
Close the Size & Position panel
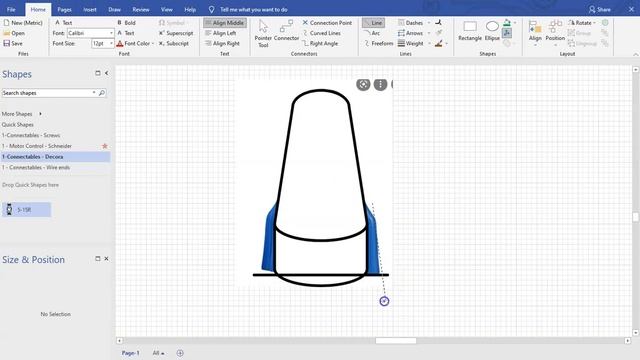107,259
